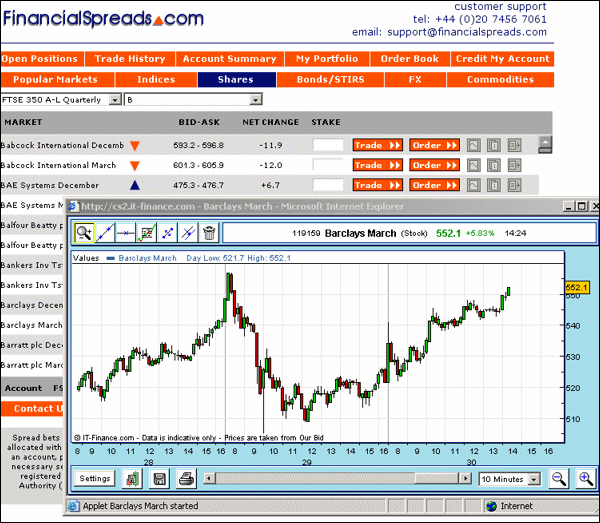Image resolution: width=600 pixels, height=523 pixels.
Task: Click the printer icon in the chart window
Action: [x=186, y=479]
